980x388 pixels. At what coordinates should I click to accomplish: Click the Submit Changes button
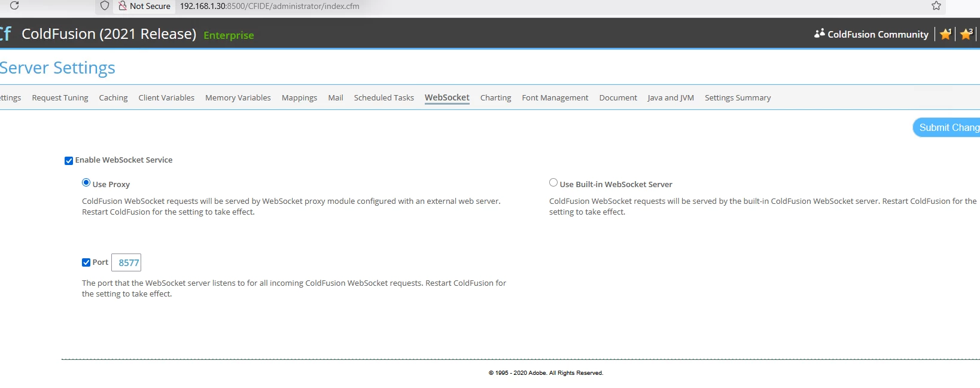[x=946, y=127]
